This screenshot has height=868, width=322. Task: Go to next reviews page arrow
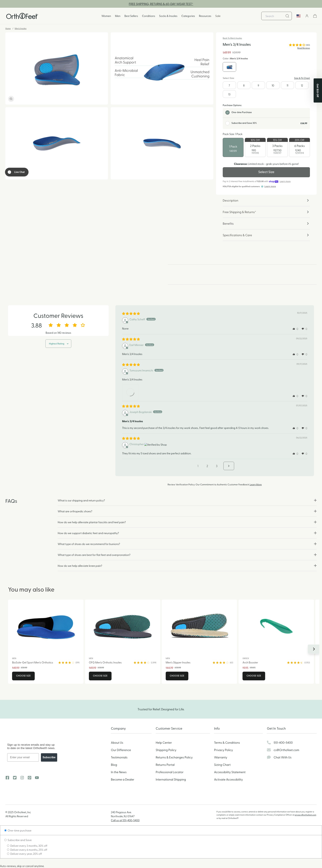tap(229, 466)
